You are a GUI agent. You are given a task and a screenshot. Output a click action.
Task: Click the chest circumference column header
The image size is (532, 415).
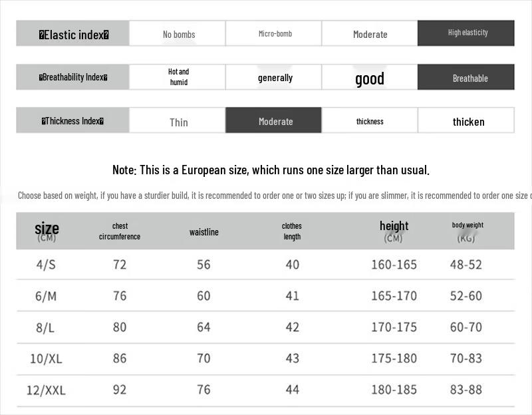(x=120, y=231)
